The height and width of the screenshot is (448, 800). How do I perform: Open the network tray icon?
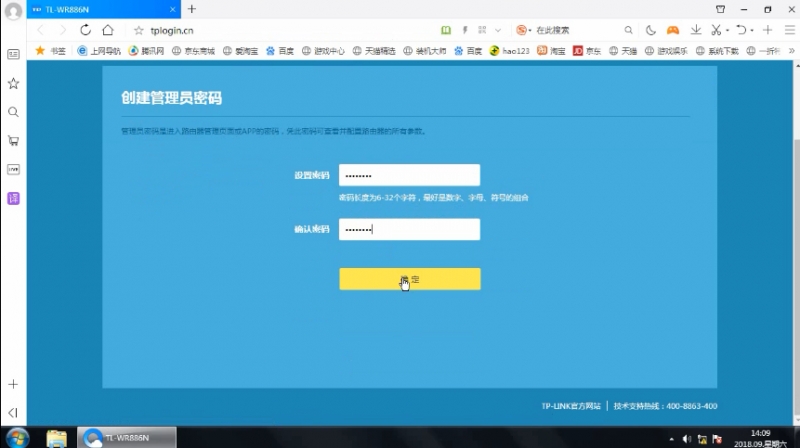coord(702,439)
